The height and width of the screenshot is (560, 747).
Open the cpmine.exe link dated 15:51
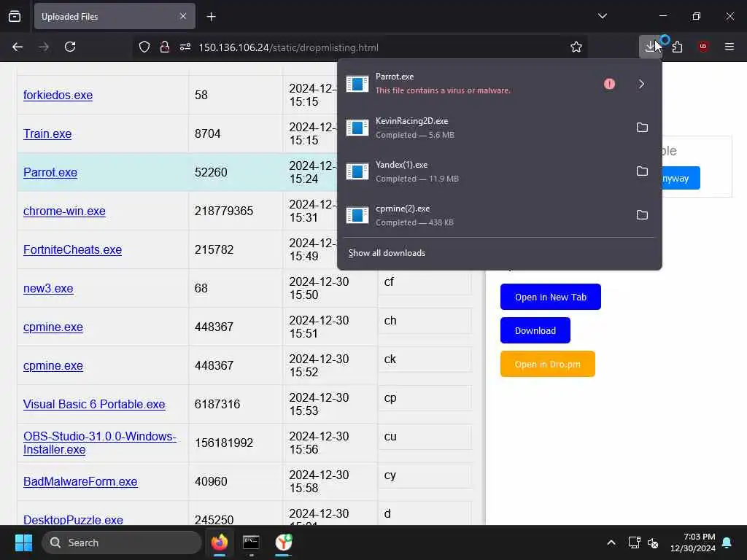(x=53, y=327)
